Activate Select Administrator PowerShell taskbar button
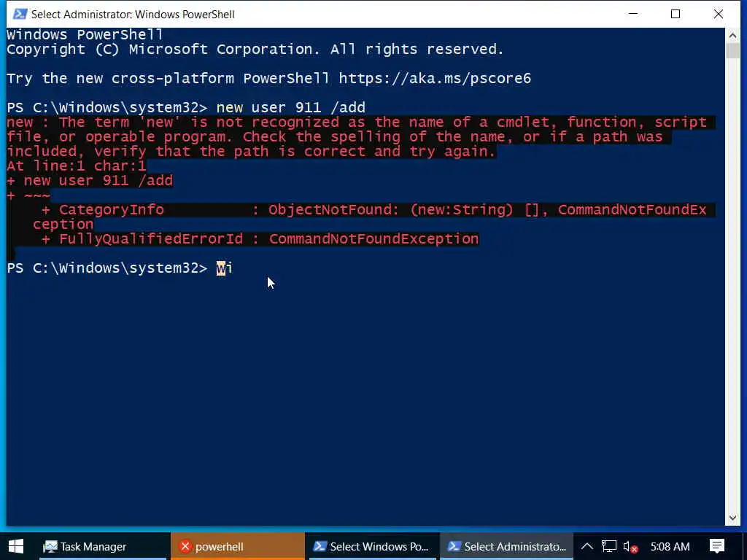 [x=506, y=546]
